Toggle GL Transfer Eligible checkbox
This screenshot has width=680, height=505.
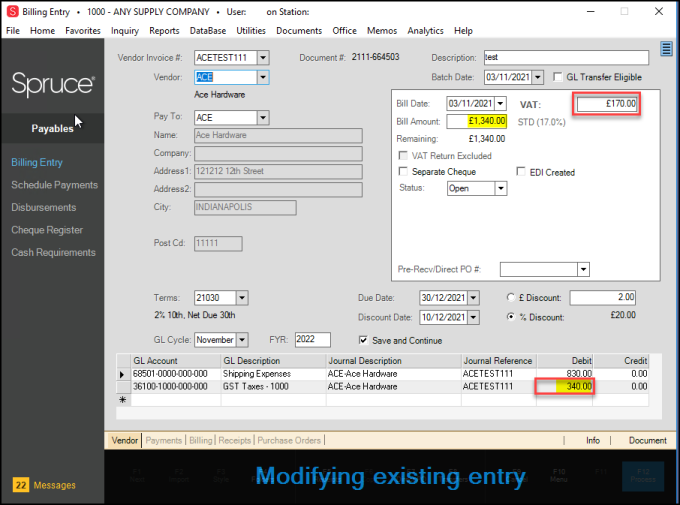pyautogui.click(x=558, y=77)
